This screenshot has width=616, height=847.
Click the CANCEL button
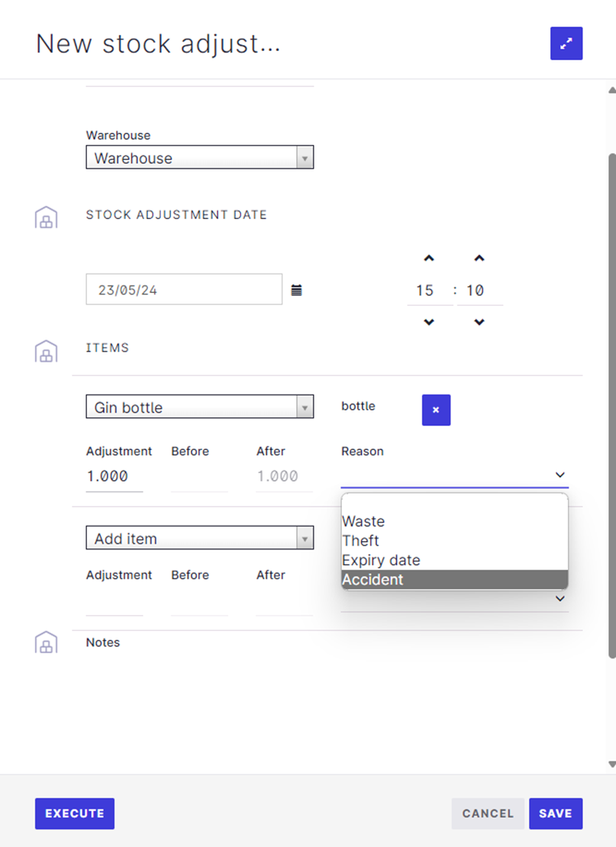coord(488,813)
